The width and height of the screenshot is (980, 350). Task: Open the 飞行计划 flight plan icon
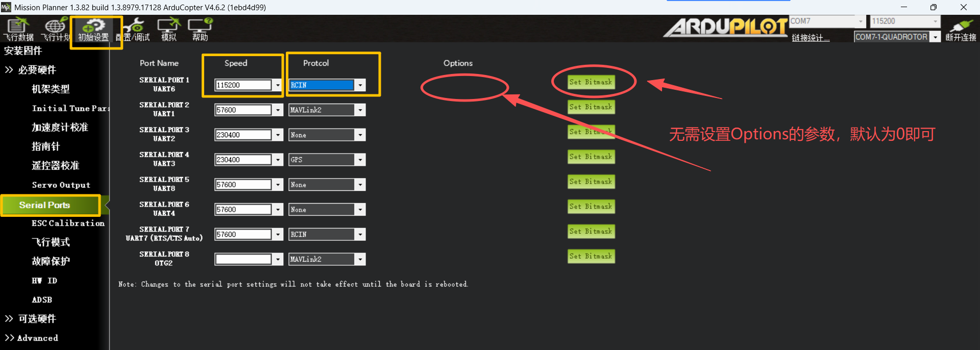55,29
